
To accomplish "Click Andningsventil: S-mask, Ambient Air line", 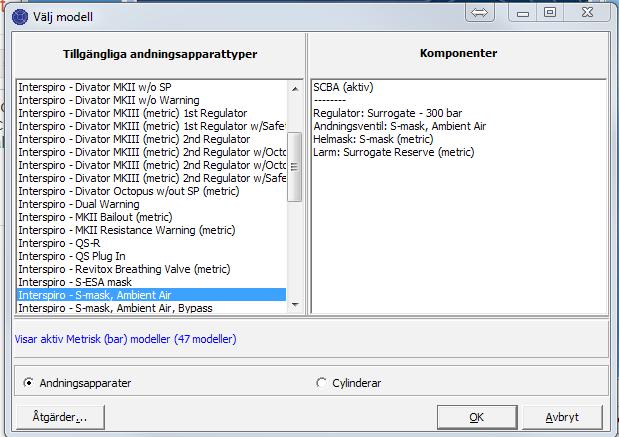I will [400, 126].
